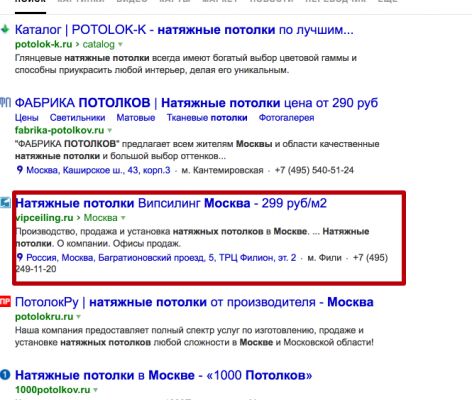The width and height of the screenshot is (472, 400).
Task: Click the text м. Кантемировская
Action: coord(222,170)
